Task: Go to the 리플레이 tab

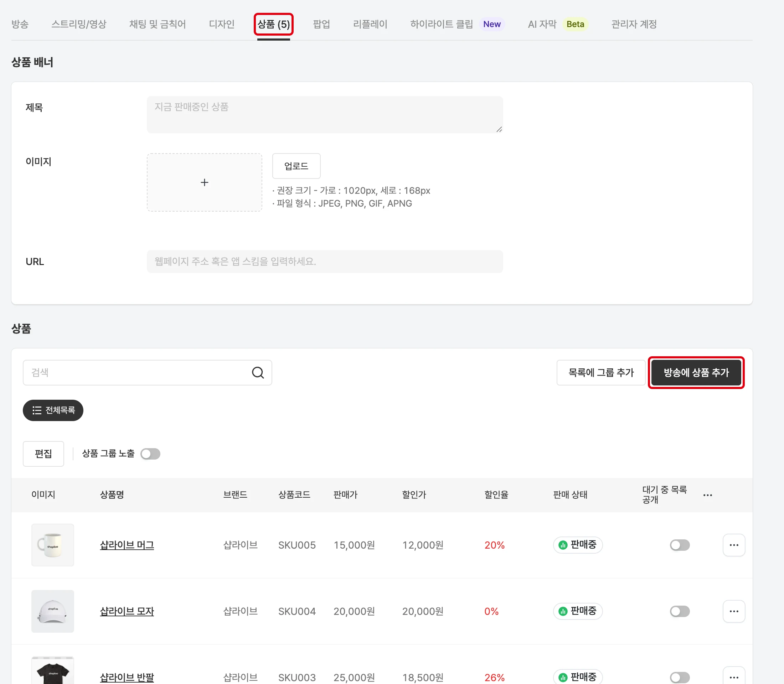Action: pyautogui.click(x=370, y=24)
